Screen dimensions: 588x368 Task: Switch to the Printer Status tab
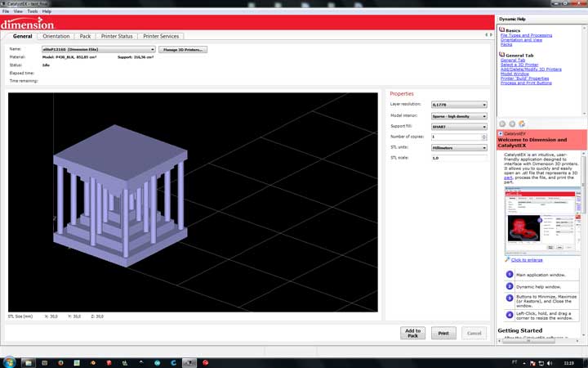(x=117, y=37)
